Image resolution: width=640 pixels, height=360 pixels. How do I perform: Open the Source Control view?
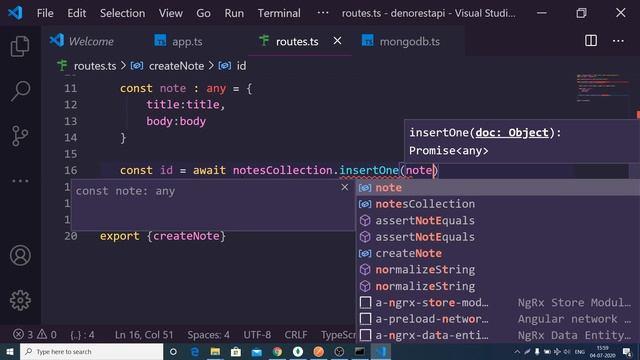(20, 136)
